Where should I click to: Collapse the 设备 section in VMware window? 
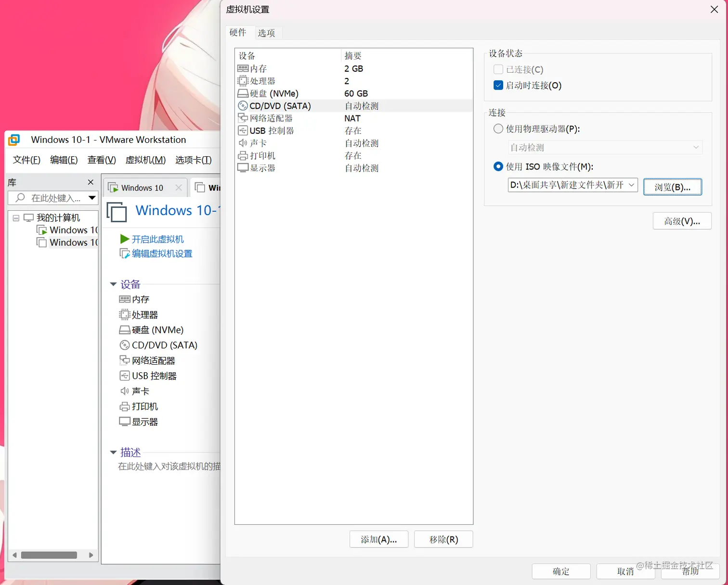point(114,284)
